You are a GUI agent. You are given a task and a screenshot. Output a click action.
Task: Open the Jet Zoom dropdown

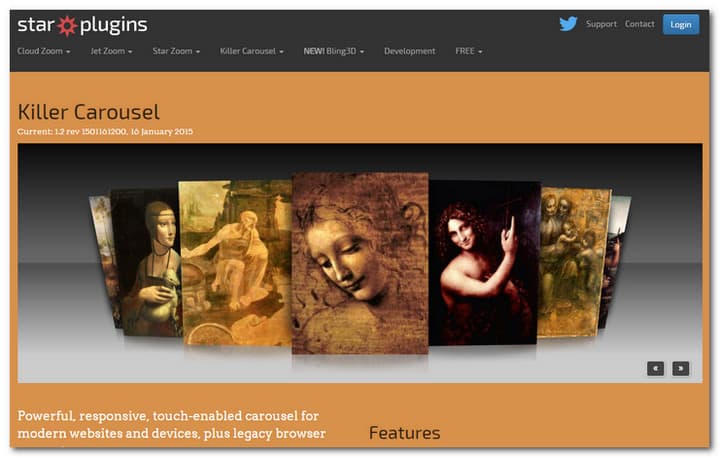click(x=111, y=51)
